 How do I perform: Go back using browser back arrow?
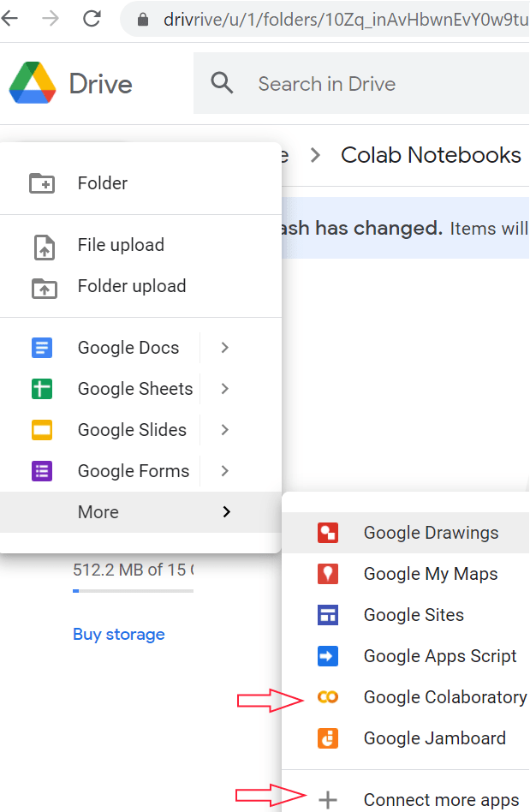pos(9,19)
